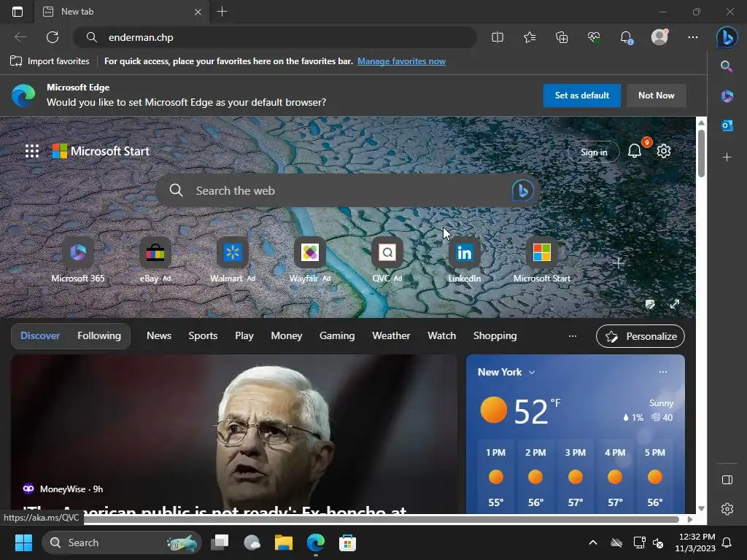The width and height of the screenshot is (747, 560).
Task: Open File Explorer from the taskbar
Action: click(284, 542)
